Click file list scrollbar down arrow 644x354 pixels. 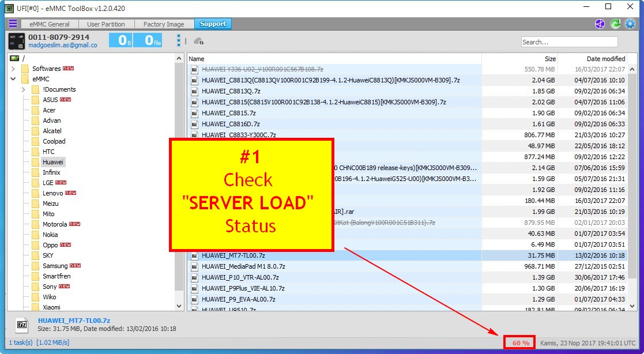click(632, 307)
